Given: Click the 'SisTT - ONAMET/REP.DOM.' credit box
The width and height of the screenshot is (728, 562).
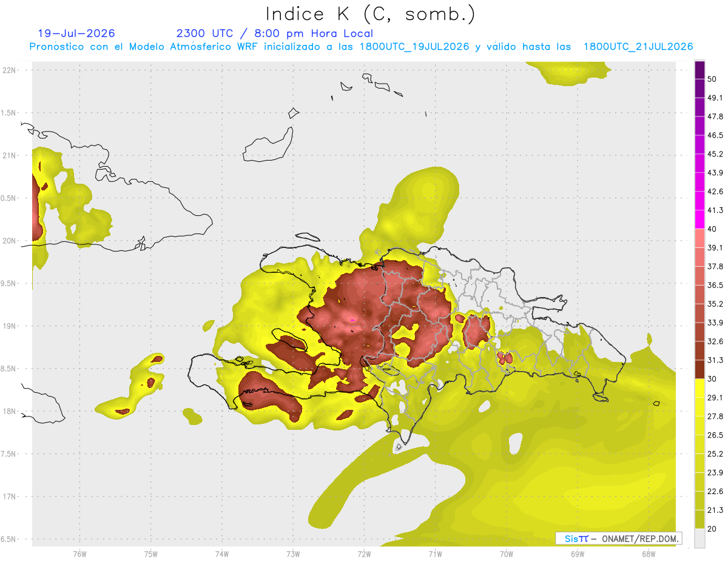Looking at the screenshot, I should point(619,538).
